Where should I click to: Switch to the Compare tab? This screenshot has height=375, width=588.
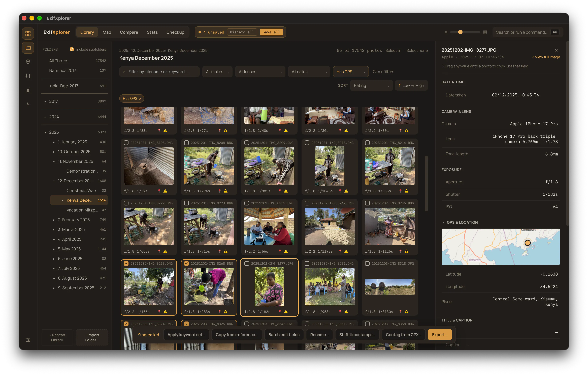129,32
